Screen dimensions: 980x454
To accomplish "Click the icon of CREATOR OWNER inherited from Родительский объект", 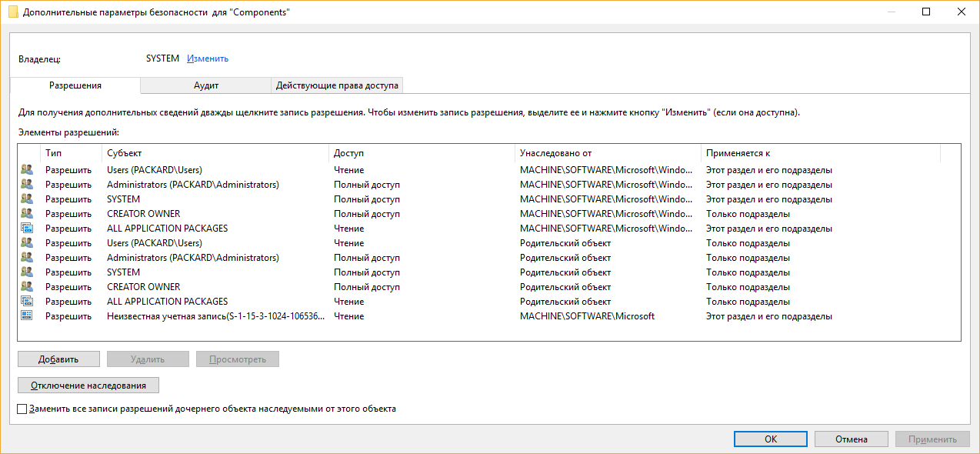I will [27, 287].
